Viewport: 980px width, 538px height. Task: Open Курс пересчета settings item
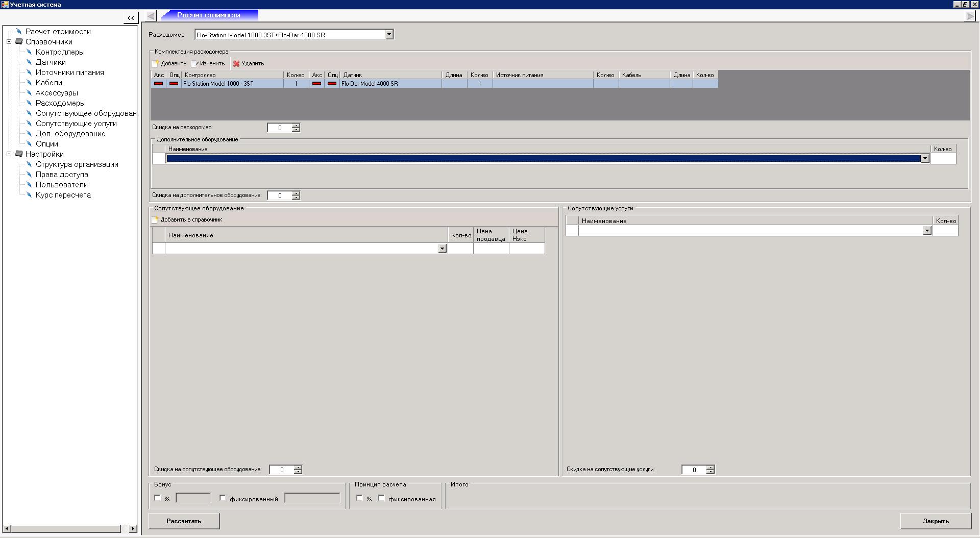pos(63,195)
